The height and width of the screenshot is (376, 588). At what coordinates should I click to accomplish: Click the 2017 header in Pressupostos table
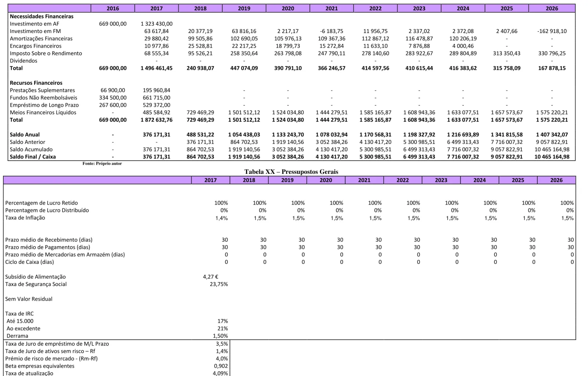click(210, 180)
